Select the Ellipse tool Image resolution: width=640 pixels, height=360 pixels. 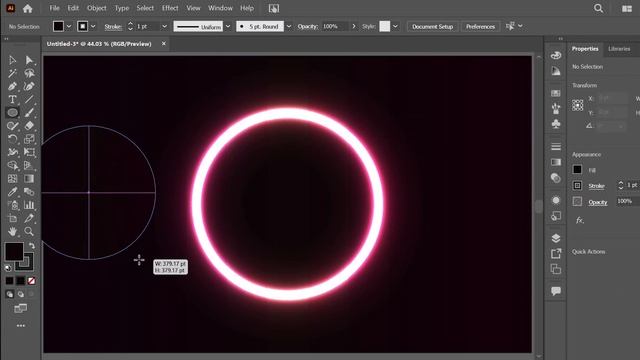13,113
